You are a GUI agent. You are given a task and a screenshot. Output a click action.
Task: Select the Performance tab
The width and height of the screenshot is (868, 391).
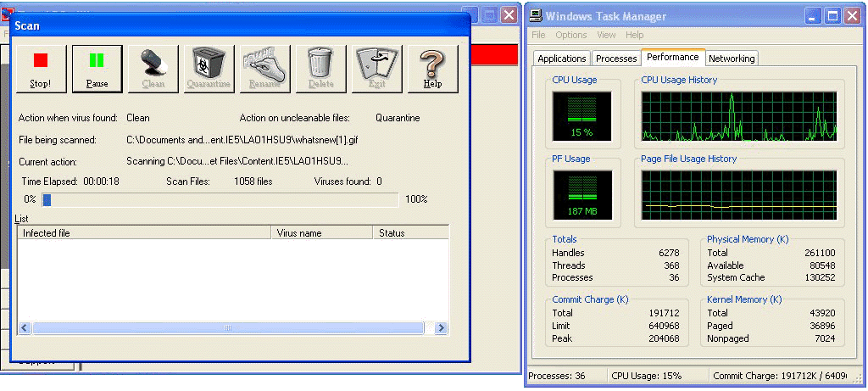pyautogui.click(x=672, y=58)
